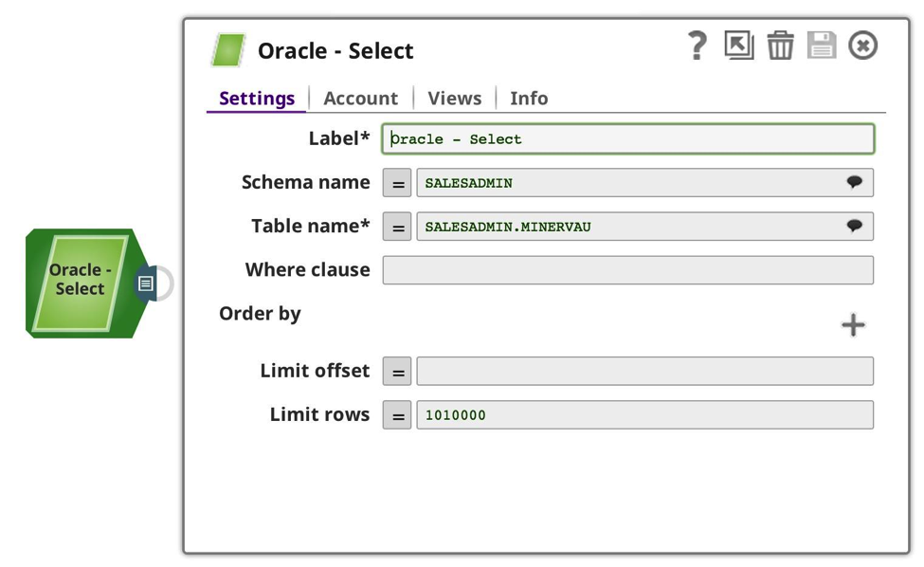Image resolution: width=924 pixels, height=567 pixels.
Task: Click the Limit offset input field
Action: point(644,372)
